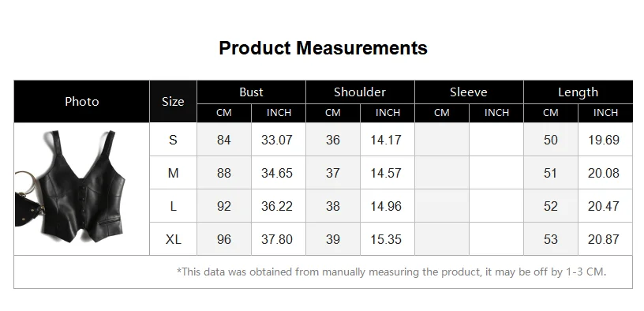Screen dimensions: 644x311
Task: Click the empty Sleeve CM cell for S
Action: pos(441,140)
